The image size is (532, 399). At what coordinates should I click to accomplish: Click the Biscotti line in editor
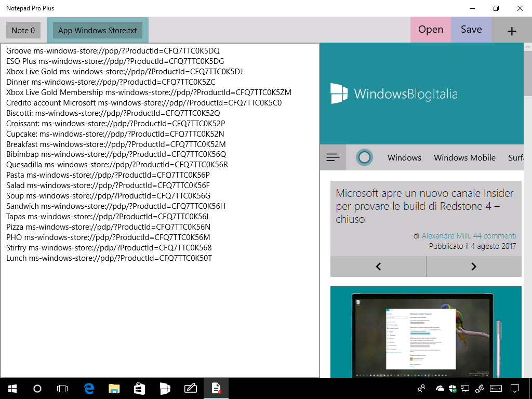pos(113,113)
